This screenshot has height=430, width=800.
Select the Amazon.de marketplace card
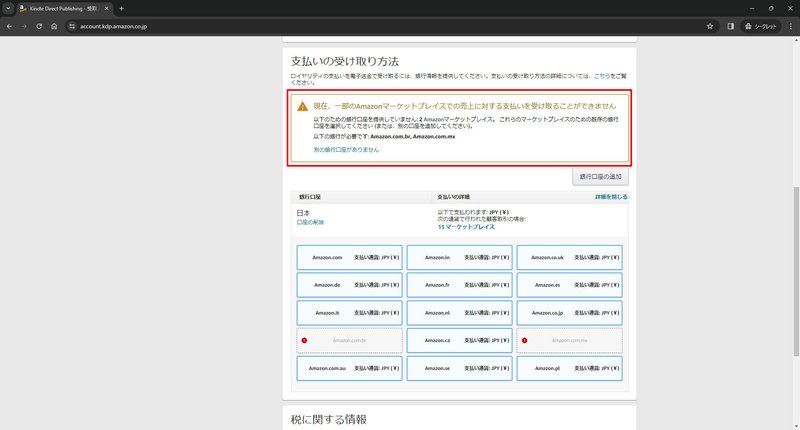(x=349, y=285)
